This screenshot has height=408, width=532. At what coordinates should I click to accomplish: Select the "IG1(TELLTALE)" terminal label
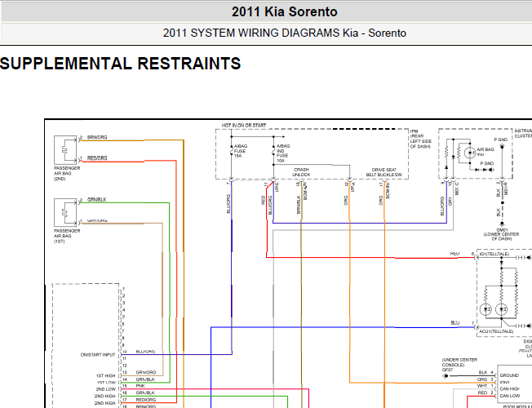[494, 254]
